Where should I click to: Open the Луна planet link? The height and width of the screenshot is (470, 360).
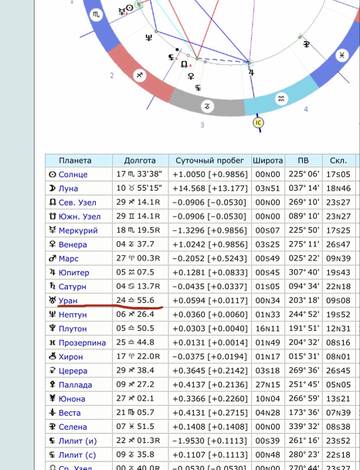click(68, 188)
